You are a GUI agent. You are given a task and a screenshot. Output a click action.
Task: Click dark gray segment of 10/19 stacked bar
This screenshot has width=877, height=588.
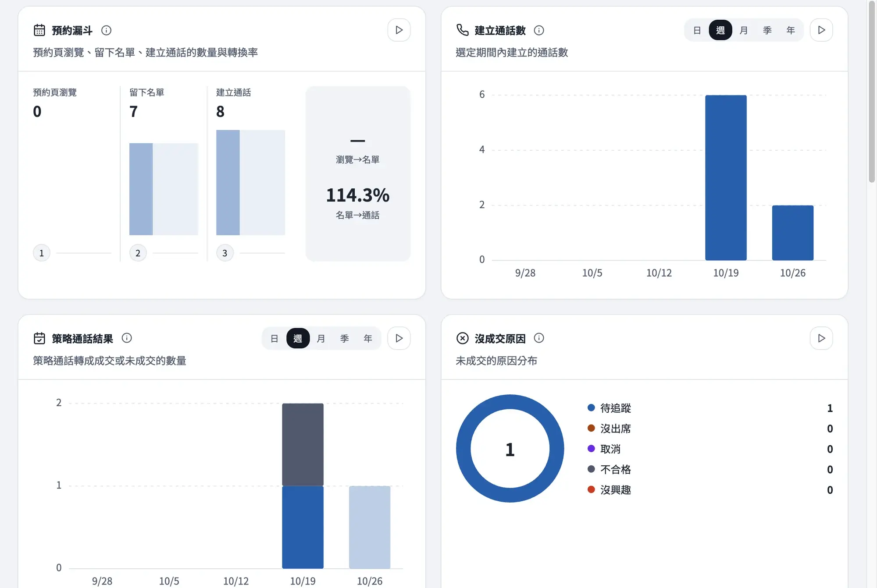[x=303, y=444]
